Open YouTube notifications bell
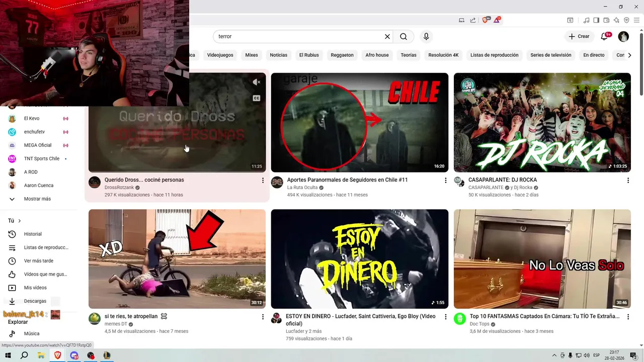Viewport: 644px width, 362px height. 605,36
